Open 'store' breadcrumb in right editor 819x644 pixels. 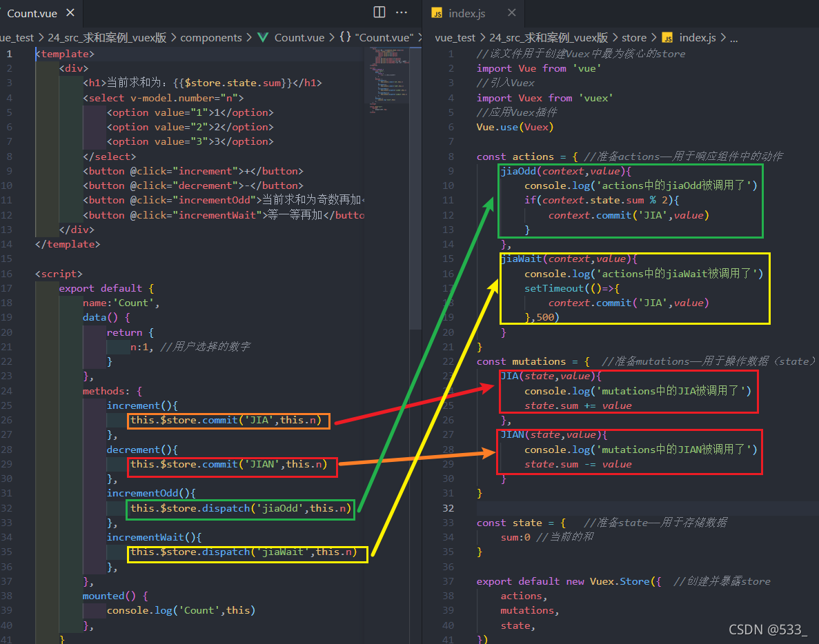pyautogui.click(x=634, y=37)
